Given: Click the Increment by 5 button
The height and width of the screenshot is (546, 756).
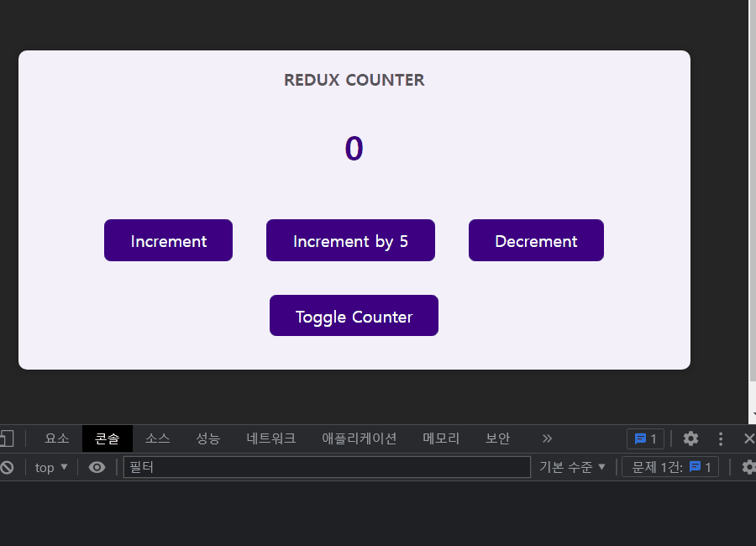Looking at the screenshot, I should (350, 240).
